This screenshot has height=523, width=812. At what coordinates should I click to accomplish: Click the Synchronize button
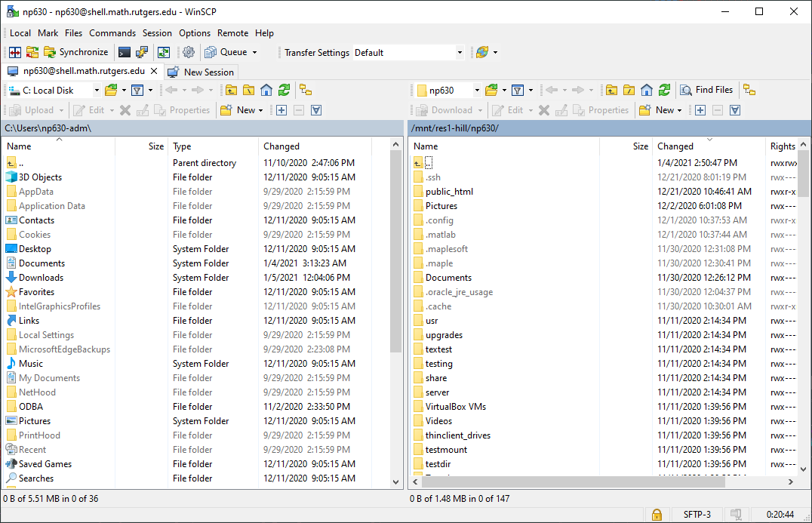pyautogui.click(x=76, y=52)
